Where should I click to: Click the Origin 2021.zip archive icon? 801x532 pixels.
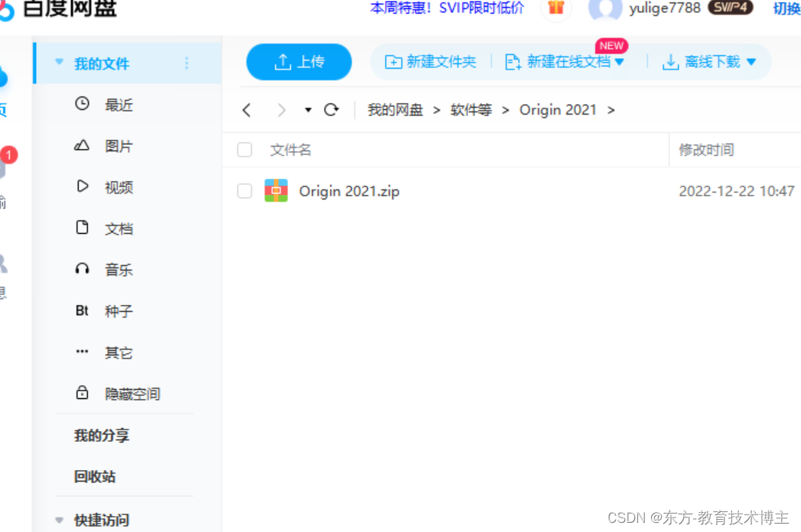pos(276,190)
